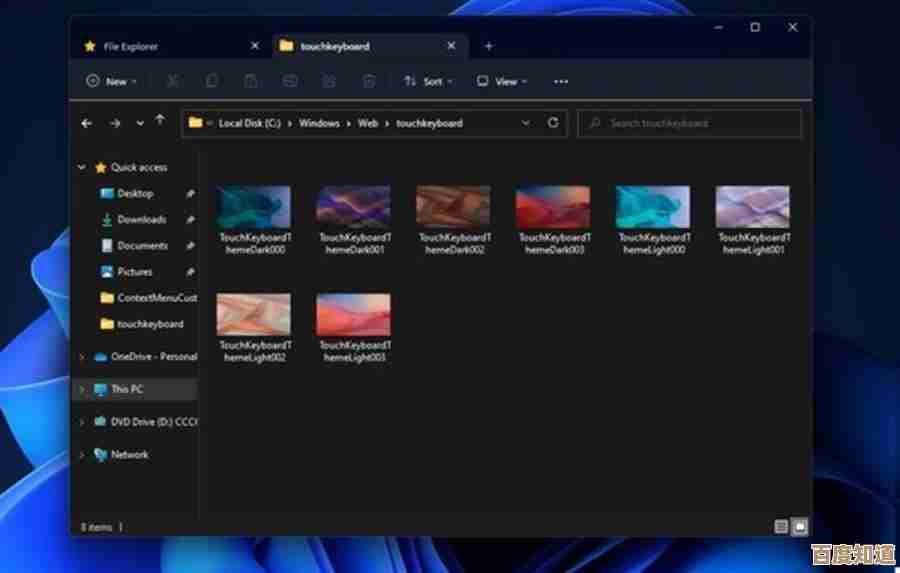Open Downloads in Quick access

coord(141,219)
